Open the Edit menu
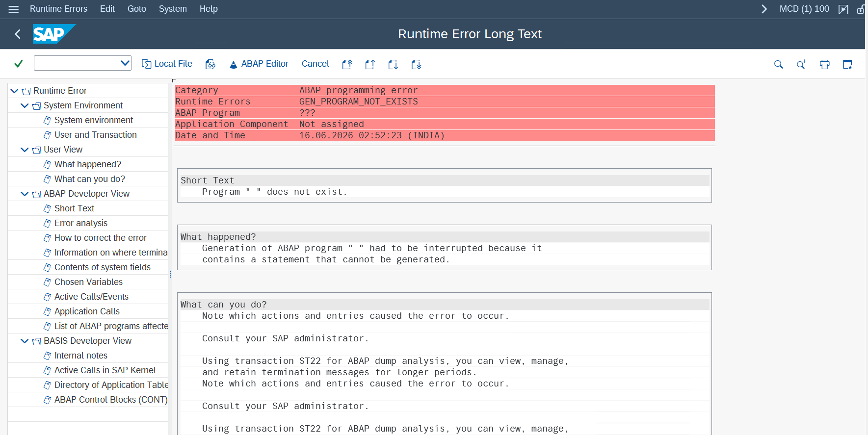 coord(107,9)
